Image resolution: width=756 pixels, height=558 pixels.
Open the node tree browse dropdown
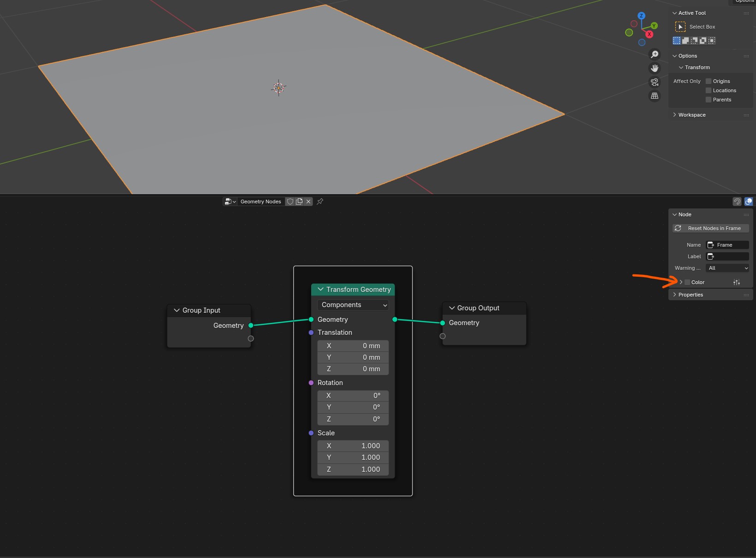pyautogui.click(x=230, y=202)
